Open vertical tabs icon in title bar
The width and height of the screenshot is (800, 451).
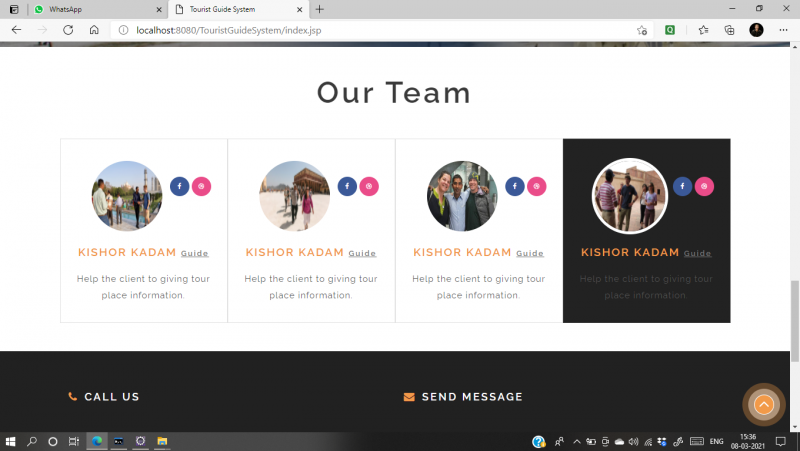coord(14,9)
